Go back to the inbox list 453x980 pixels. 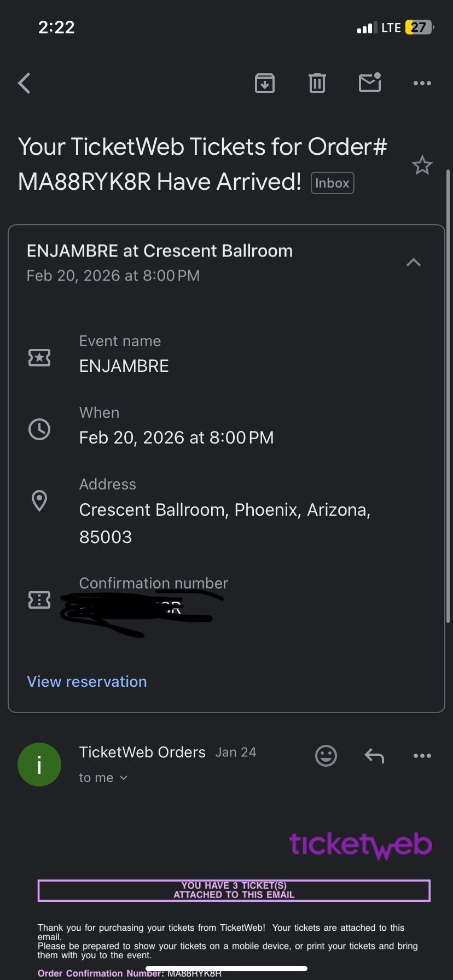pos(25,84)
